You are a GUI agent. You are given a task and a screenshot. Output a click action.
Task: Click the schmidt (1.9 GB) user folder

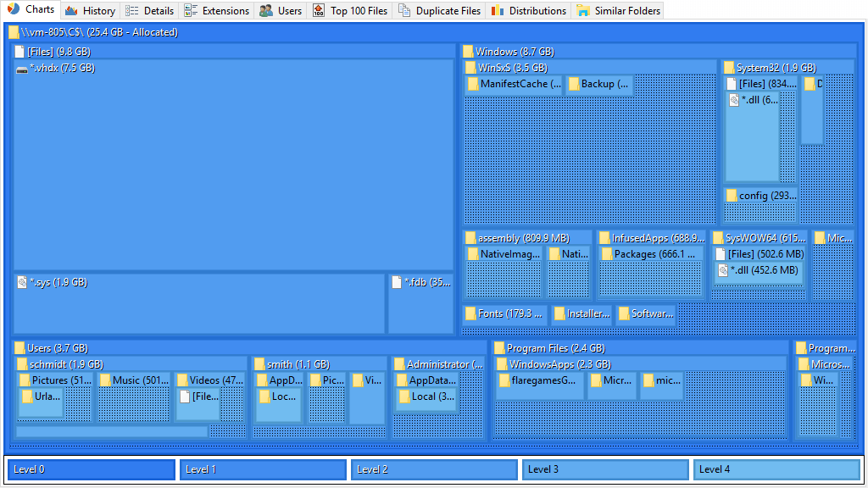click(131, 398)
